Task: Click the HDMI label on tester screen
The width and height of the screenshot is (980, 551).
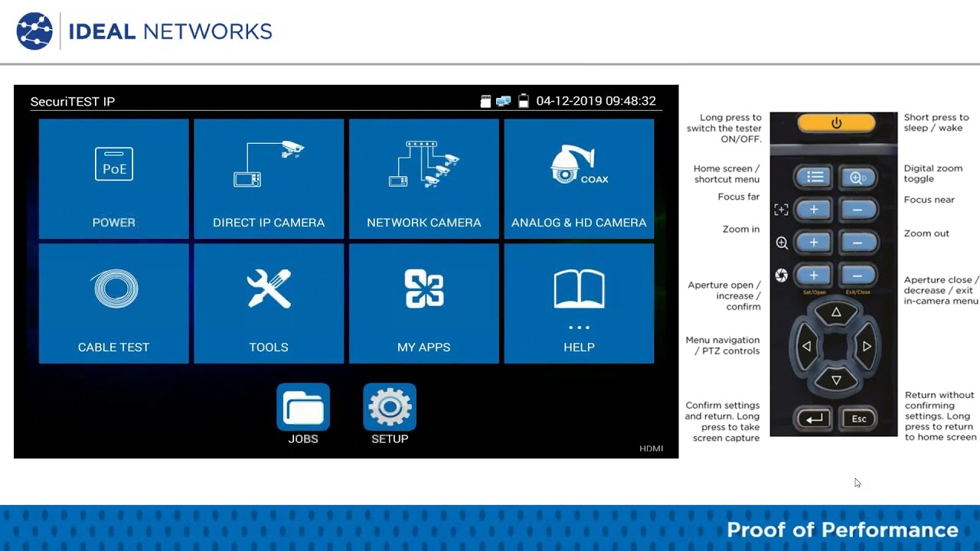Action: pos(652,448)
